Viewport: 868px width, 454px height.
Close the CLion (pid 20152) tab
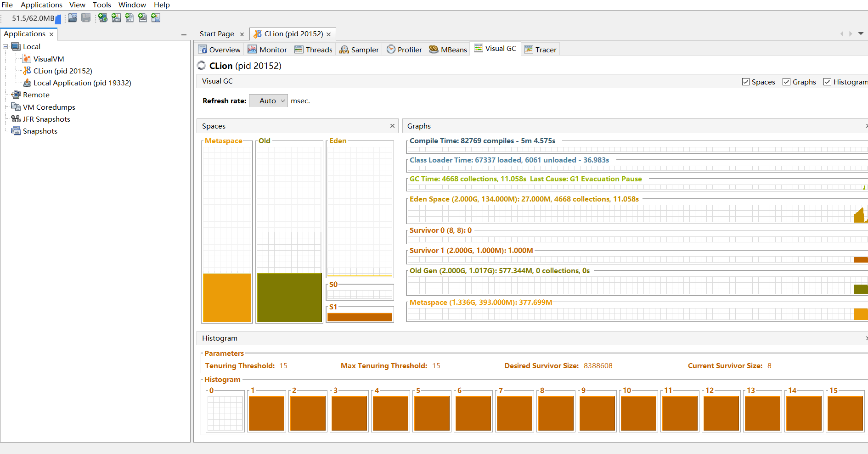tap(329, 34)
